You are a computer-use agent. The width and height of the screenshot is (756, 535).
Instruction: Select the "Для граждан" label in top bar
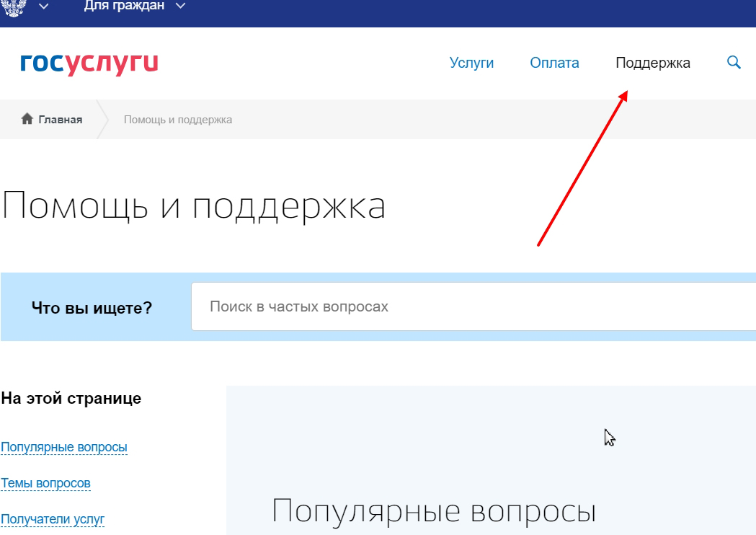coord(124,6)
